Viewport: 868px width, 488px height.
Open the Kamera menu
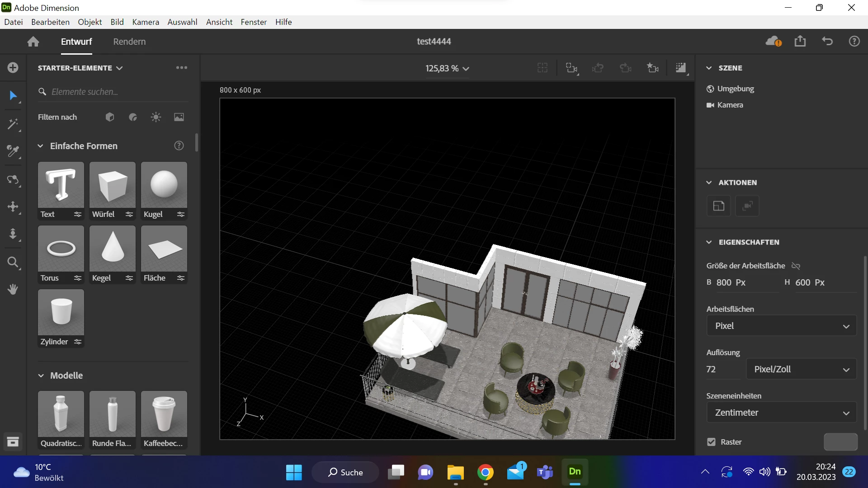[x=146, y=22]
